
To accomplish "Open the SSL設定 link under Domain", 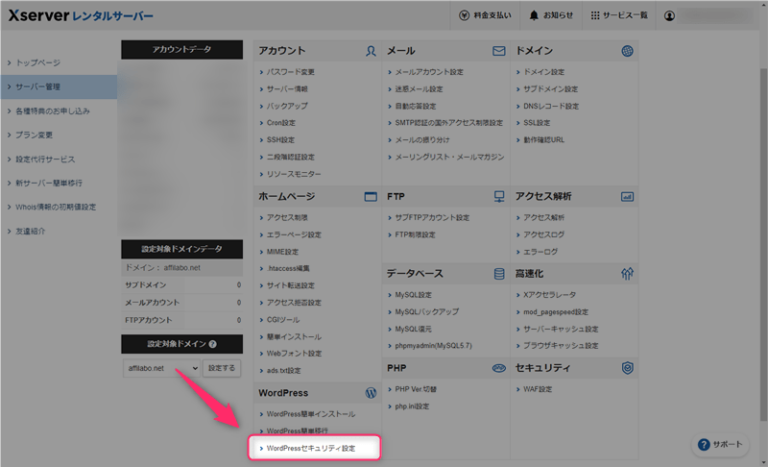I will pyautogui.click(x=537, y=123).
